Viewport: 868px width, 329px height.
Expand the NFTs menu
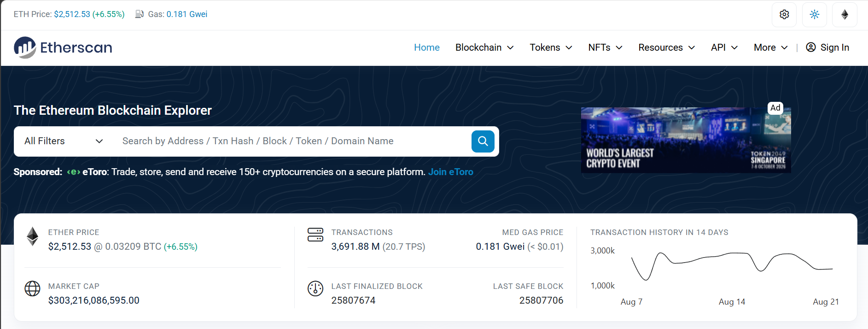coord(605,47)
